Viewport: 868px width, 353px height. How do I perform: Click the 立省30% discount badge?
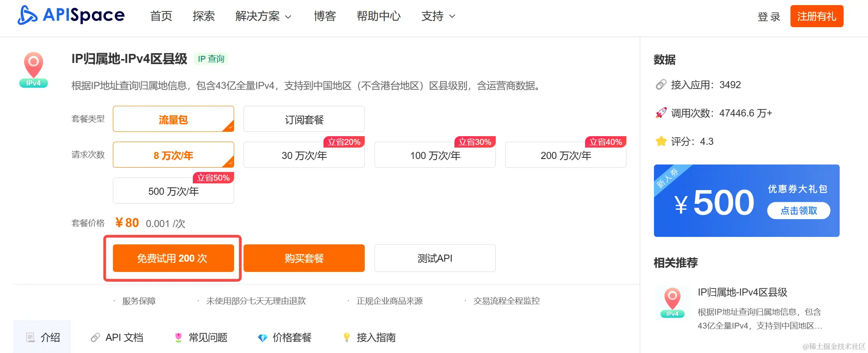[x=475, y=142]
